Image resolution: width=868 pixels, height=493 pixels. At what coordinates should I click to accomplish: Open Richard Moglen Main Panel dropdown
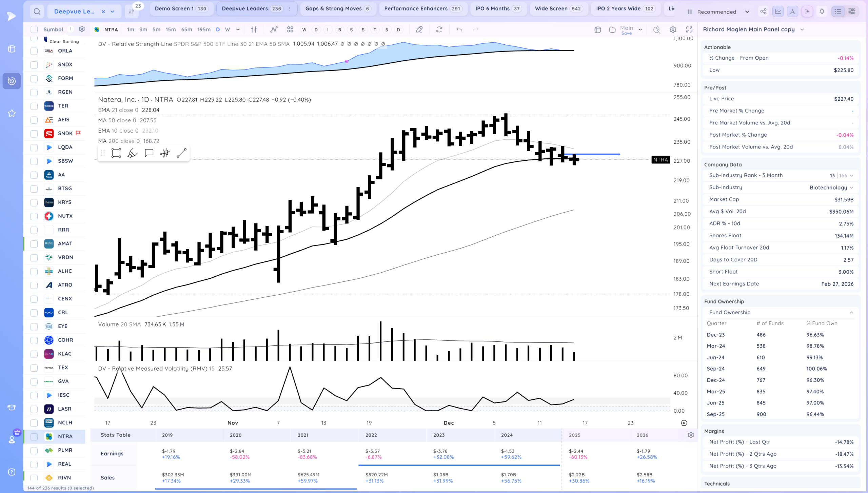point(802,29)
